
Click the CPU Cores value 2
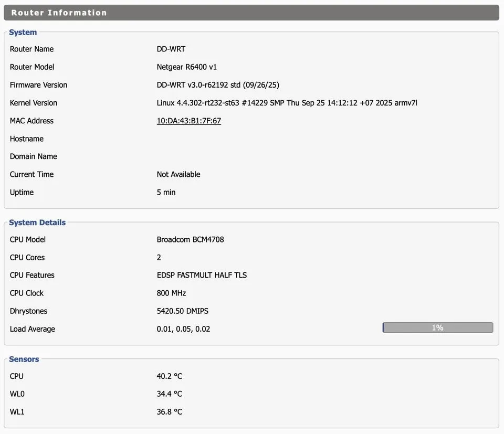coord(158,257)
